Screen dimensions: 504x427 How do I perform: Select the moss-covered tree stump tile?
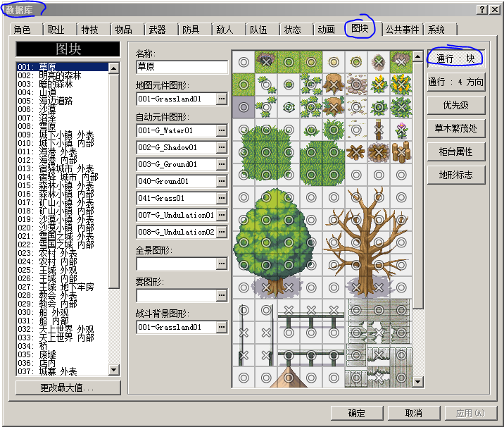tap(334, 107)
